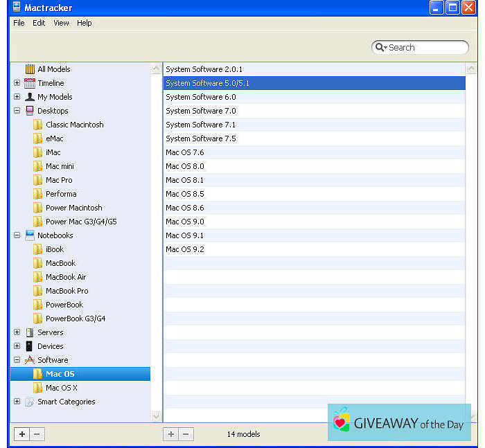Viewport: 485px width, 448px height.
Task: Click the All Models library icon
Action: [x=30, y=69]
